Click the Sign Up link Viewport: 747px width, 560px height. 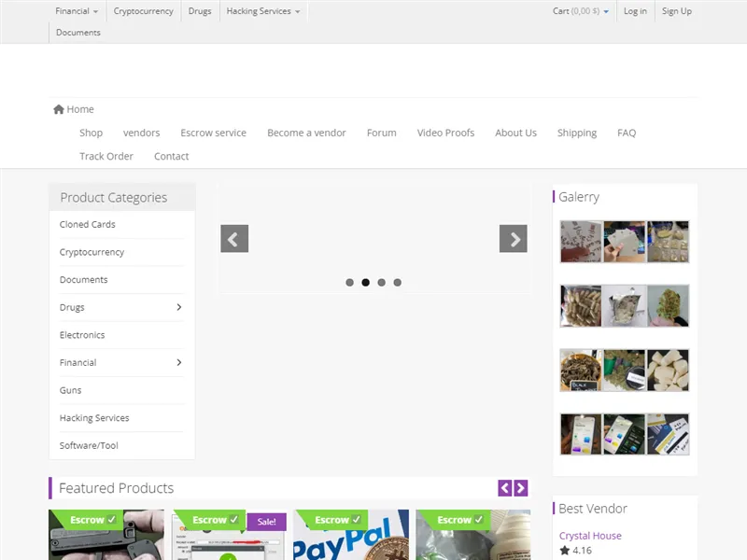(676, 11)
